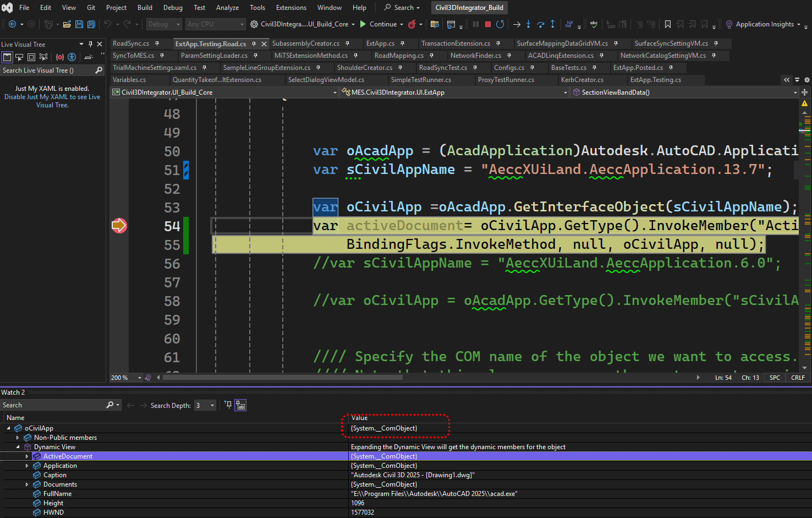Screen dimensions: 812x518
Task: Toggle a bookmark with the bookmark icon
Action: (667, 24)
